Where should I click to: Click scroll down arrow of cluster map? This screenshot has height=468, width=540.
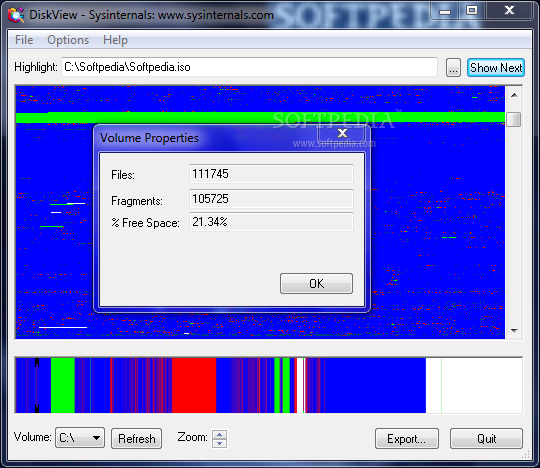point(514,331)
